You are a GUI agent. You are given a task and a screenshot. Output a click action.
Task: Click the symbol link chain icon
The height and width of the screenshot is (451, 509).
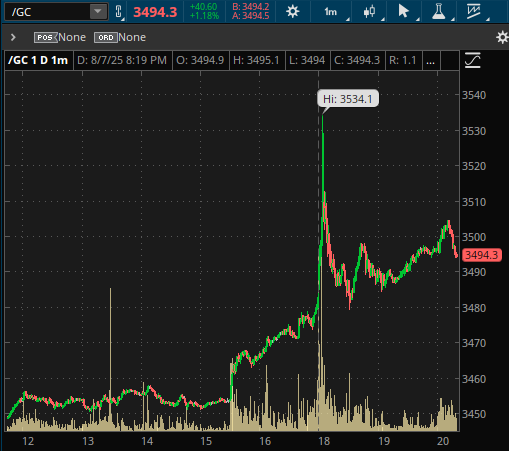click(119, 12)
